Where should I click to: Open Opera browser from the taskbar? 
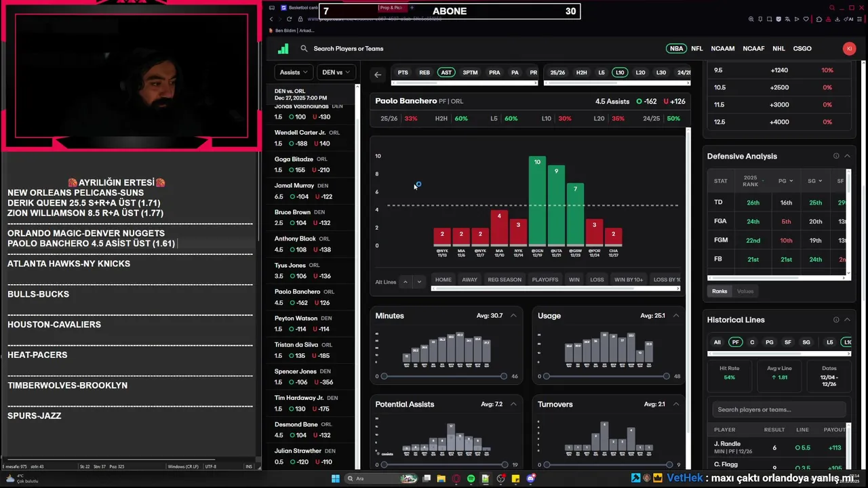pos(456,479)
